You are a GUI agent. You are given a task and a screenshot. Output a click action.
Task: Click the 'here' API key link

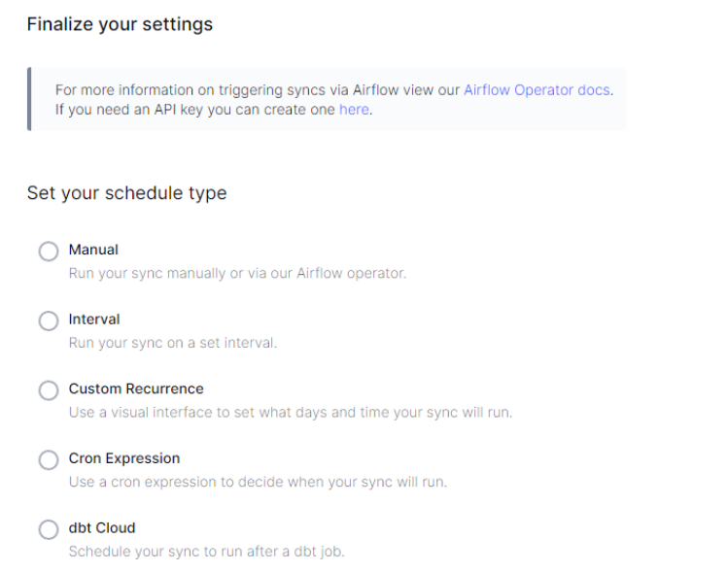pos(354,110)
